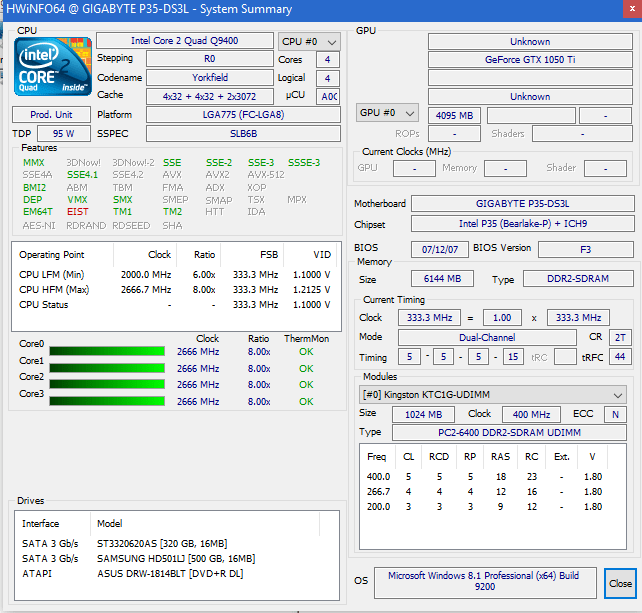Click the Logical count field
Viewport: 642px width, 613px height.
coord(328,78)
